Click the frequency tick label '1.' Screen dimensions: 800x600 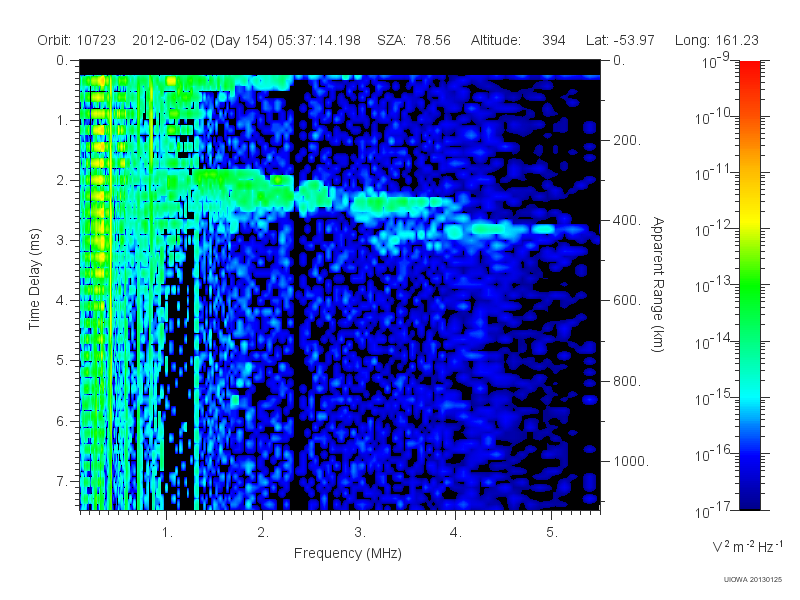pos(167,533)
